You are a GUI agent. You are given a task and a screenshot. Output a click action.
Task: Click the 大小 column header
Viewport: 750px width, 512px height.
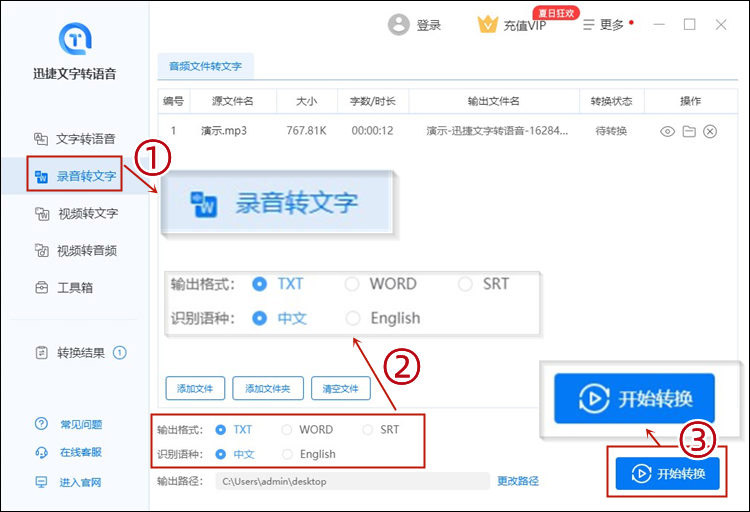click(x=307, y=101)
